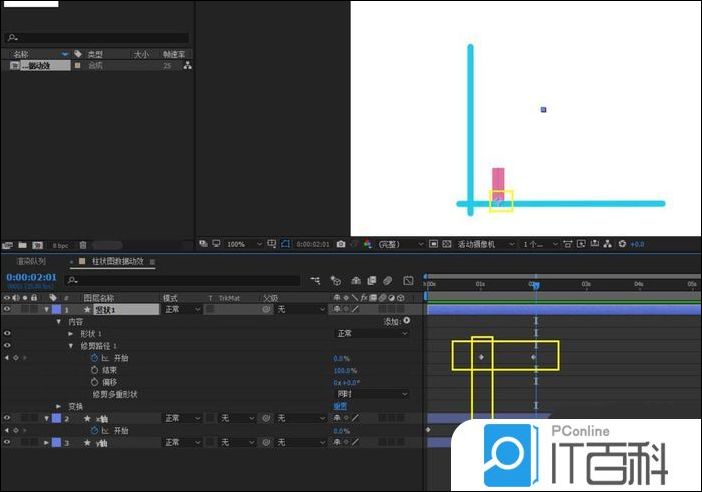Click the delete trash icon in the project panel
Image resolution: width=702 pixels, height=492 pixels.
point(83,244)
